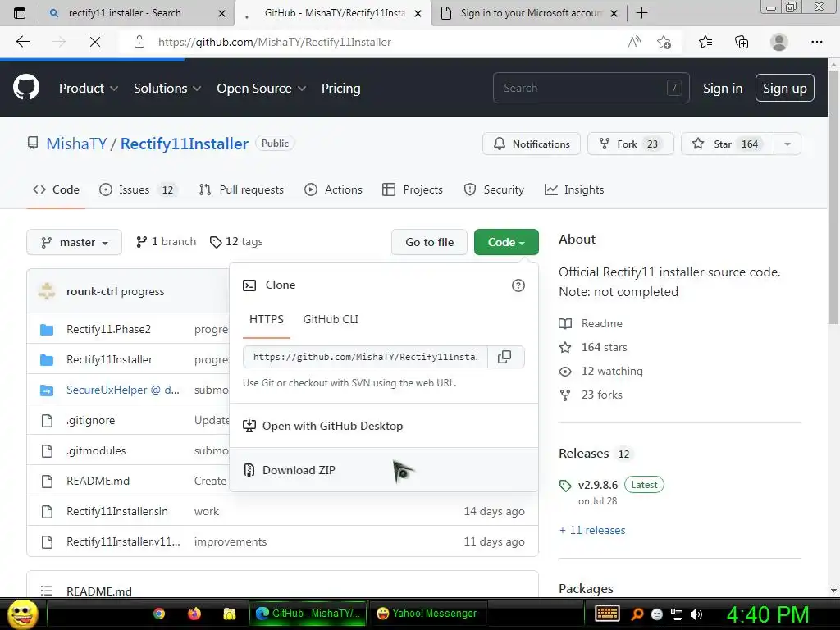Click the network tray icon
This screenshot has height=630, width=840.
pyautogui.click(x=677, y=614)
